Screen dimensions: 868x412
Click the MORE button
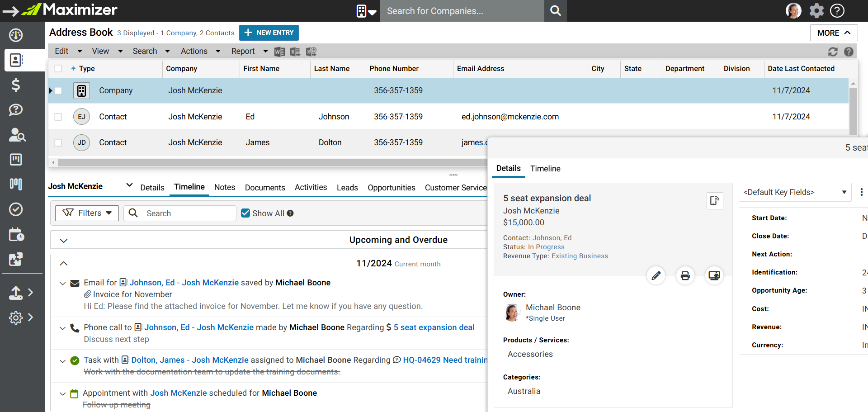click(834, 33)
